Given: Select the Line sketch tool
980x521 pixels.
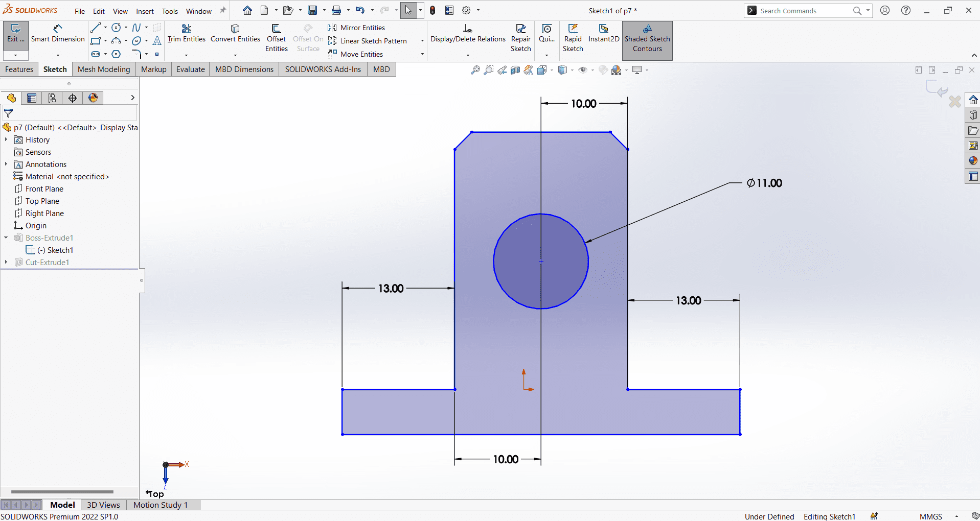Looking at the screenshot, I should [x=95, y=28].
